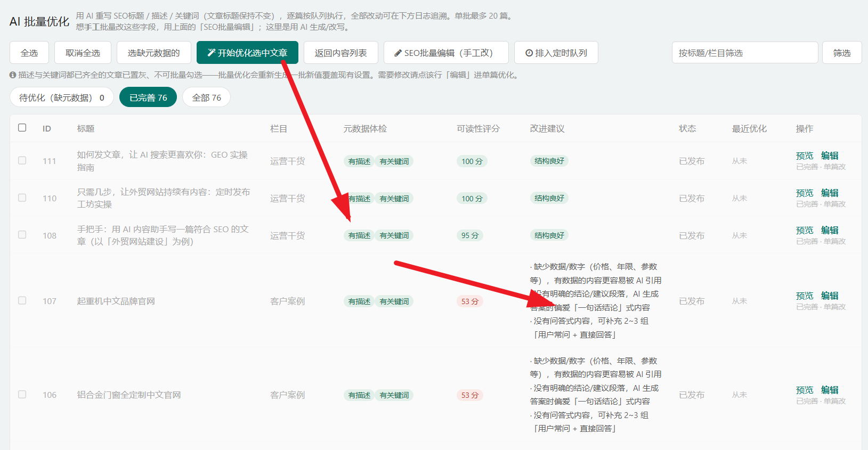Open SEO批量编辑（手工改）
Image resolution: width=868 pixels, height=450 pixels.
pyautogui.click(x=446, y=53)
